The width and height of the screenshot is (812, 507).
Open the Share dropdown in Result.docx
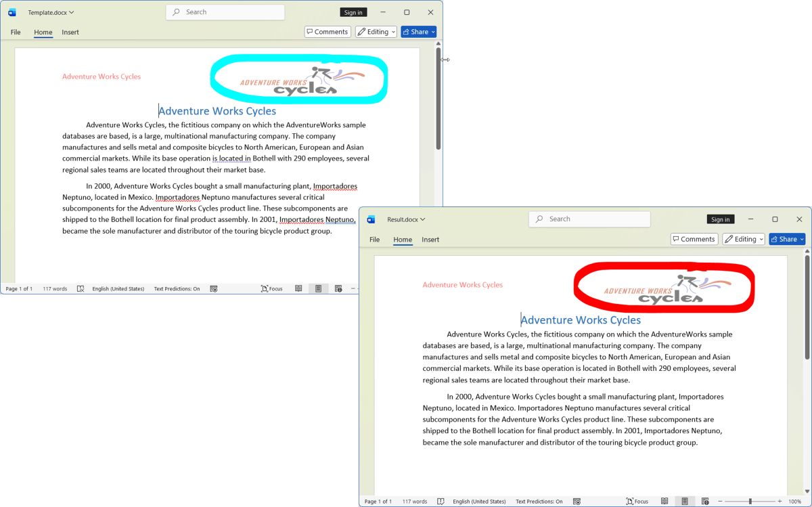pos(787,239)
